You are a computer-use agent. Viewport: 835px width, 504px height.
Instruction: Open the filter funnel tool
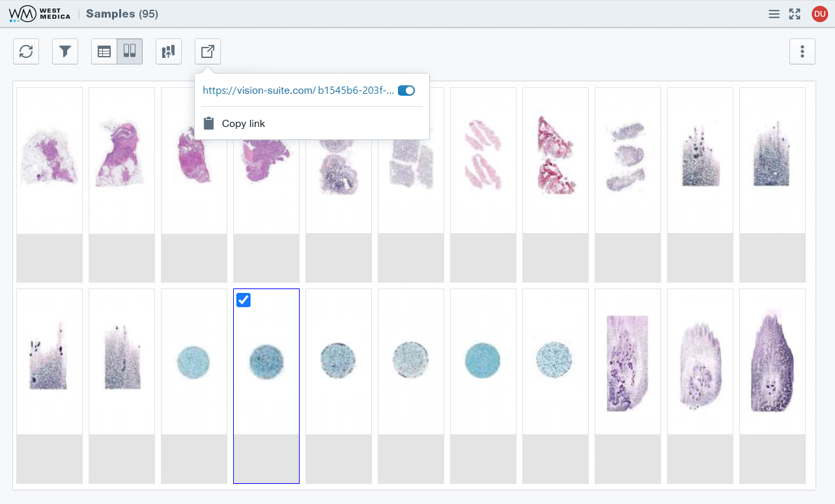click(x=65, y=51)
